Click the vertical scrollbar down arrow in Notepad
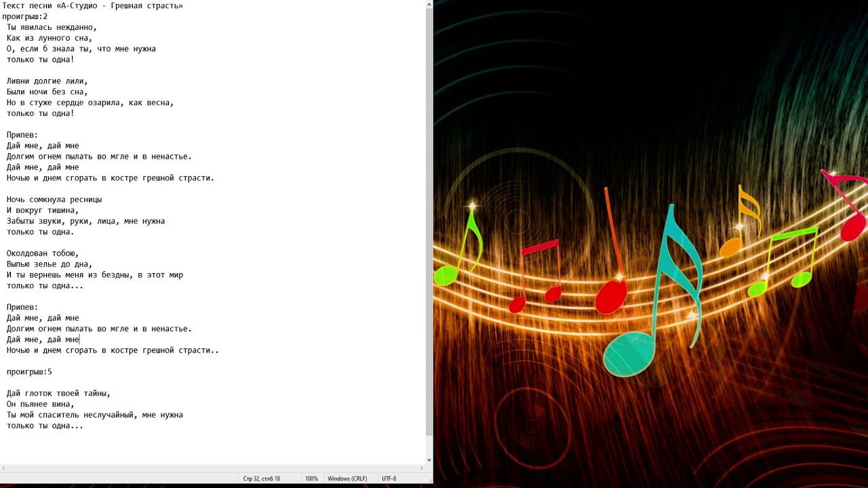 click(x=429, y=460)
